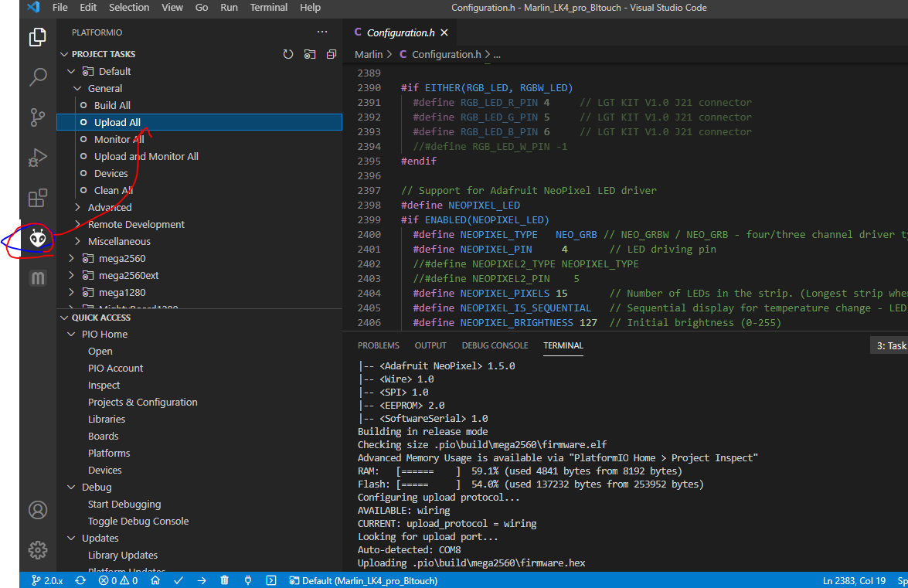
Task: Switch project environment Default (Marlin_LK4_pro_Bltouch)
Action: (x=363, y=580)
